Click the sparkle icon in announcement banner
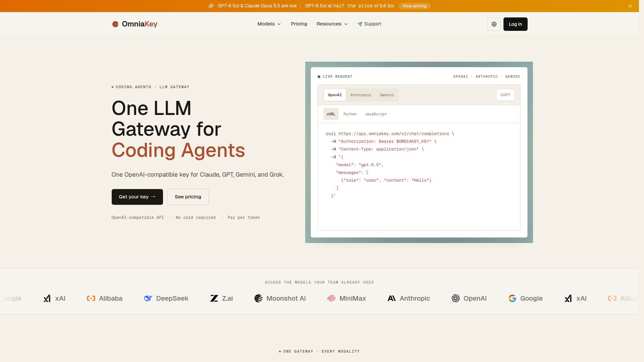Image resolution: width=644 pixels, height=362 pixels. tap(211, 6)
